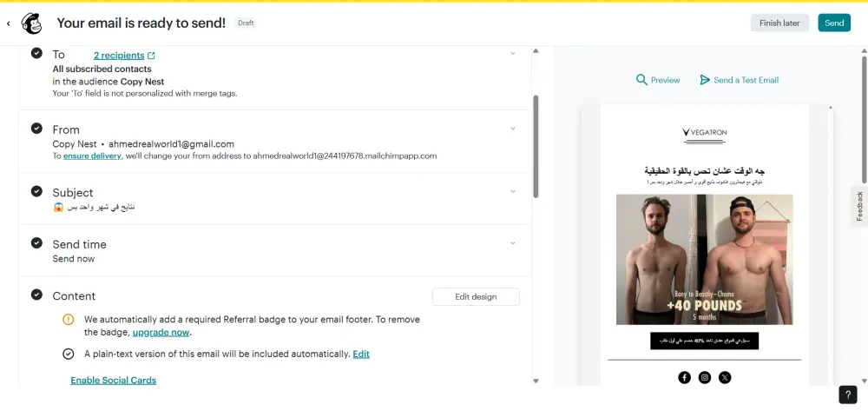Click the Send button
This screenshot has width=868, height=411.
coord(833,23)
